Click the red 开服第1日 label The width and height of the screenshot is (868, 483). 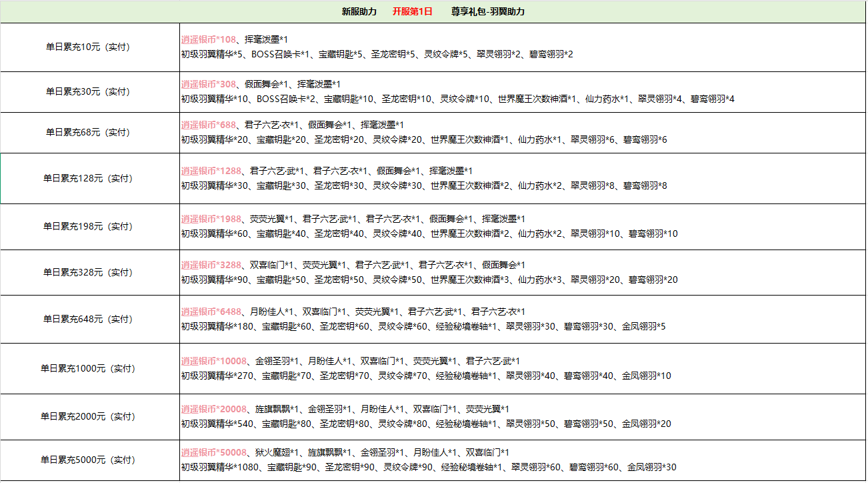[411, 11]
